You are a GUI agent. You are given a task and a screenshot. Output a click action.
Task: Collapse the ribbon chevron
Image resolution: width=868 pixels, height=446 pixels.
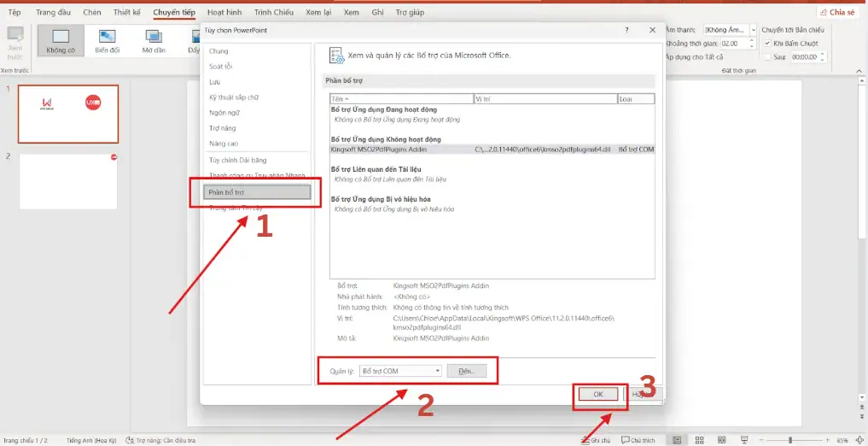(x=859, y=71)
